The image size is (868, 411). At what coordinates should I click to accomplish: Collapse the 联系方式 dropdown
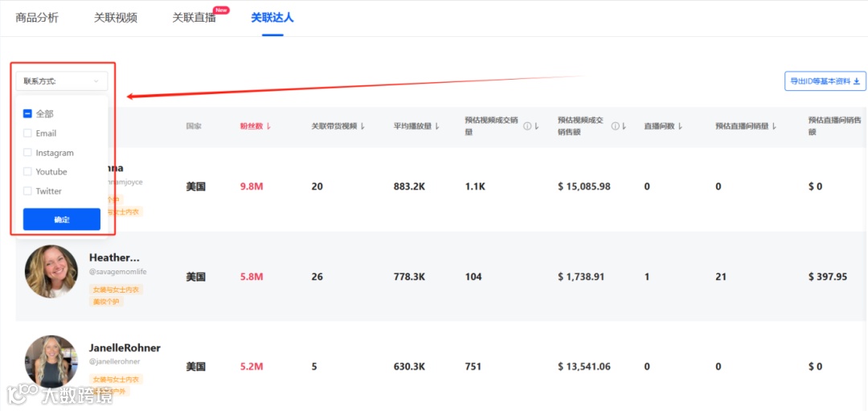tap(61, 81)
